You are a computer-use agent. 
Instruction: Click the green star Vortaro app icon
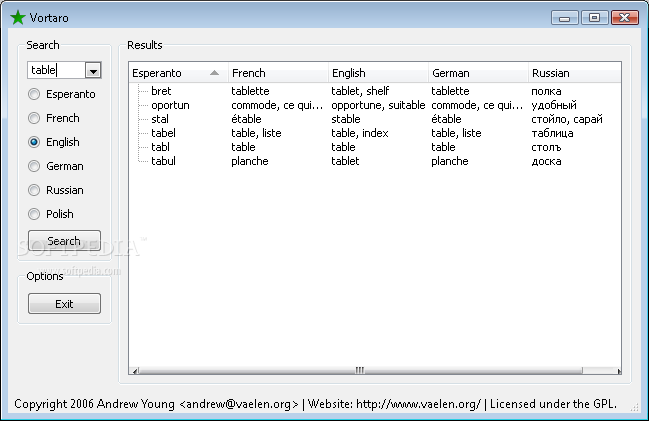pyautogui.click(x=18, y=17)
